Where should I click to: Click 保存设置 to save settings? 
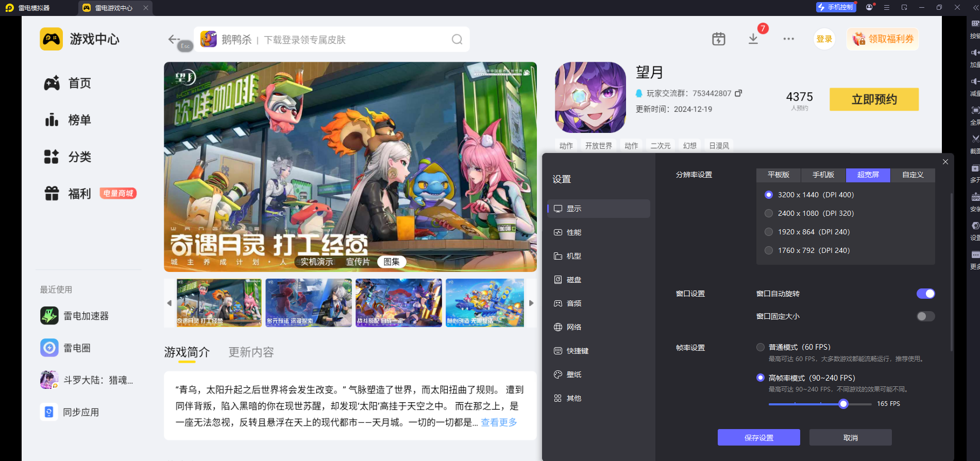click(x=759, y=438)
